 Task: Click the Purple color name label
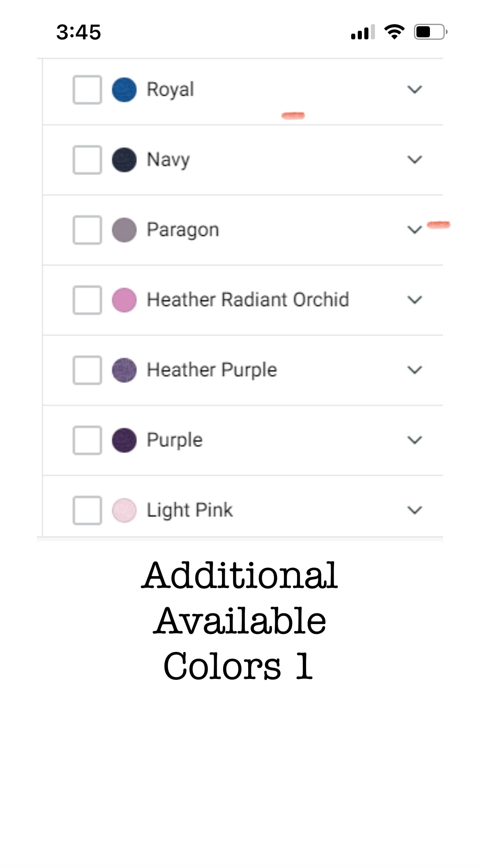(175, 440)
